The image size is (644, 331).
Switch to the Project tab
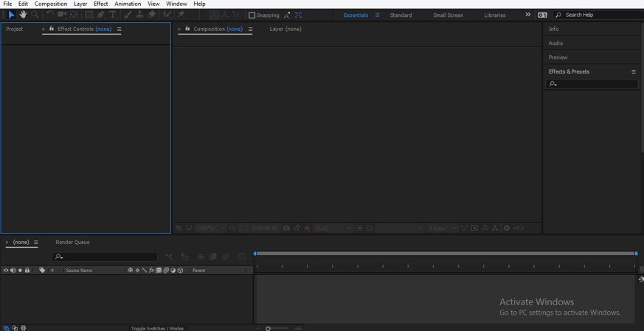click(x=14, y=29)
